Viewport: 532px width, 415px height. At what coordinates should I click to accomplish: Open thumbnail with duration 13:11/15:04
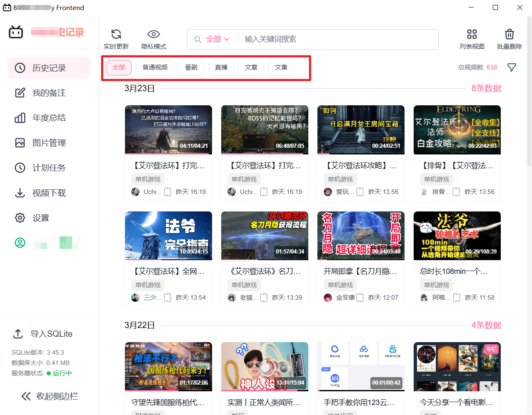[265, 367]
